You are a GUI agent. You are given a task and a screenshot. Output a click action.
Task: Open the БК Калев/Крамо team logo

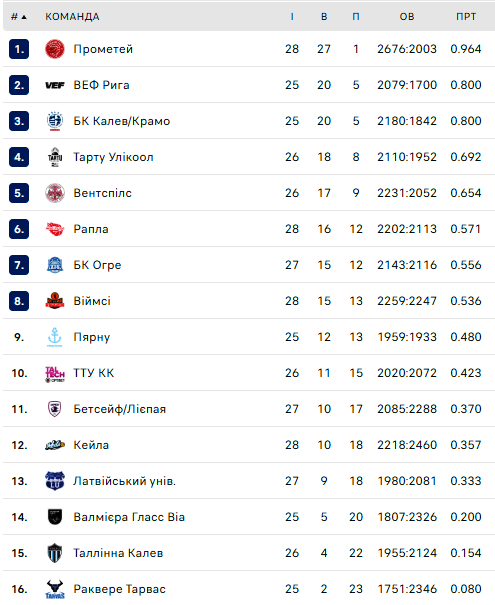55,121
